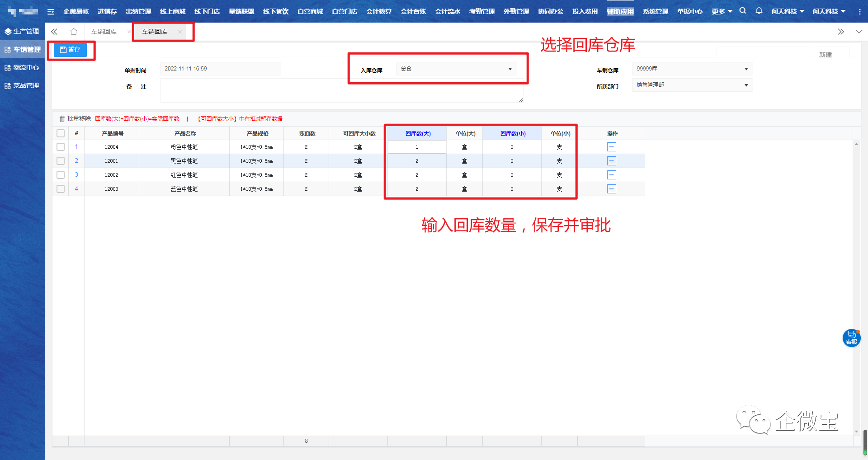Click the 备注 remarks text area

point(341,90)
